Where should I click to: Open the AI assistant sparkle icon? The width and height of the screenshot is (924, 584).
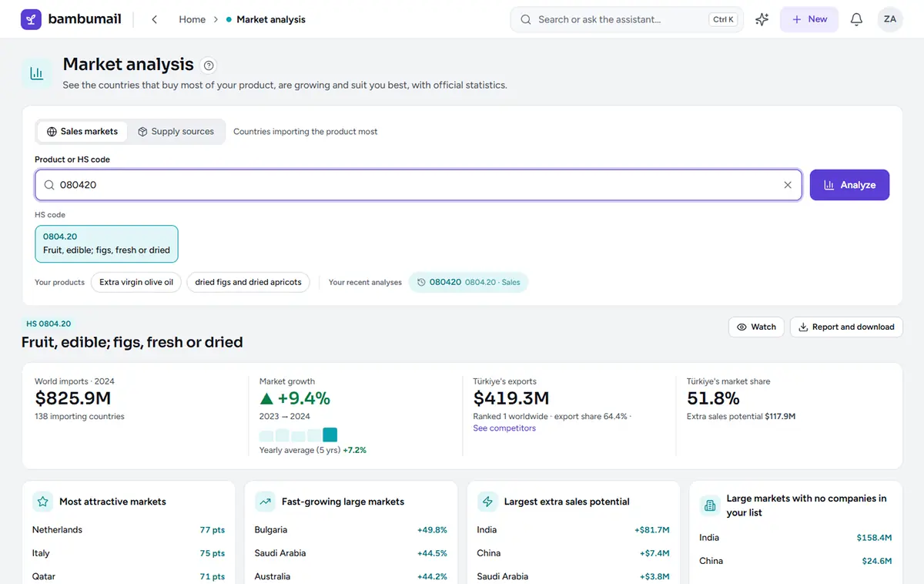click(x=762, y=19)
